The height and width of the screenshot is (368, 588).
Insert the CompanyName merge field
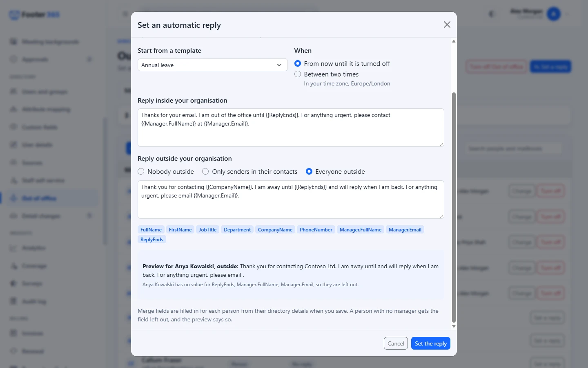click(x=275, y=230)
